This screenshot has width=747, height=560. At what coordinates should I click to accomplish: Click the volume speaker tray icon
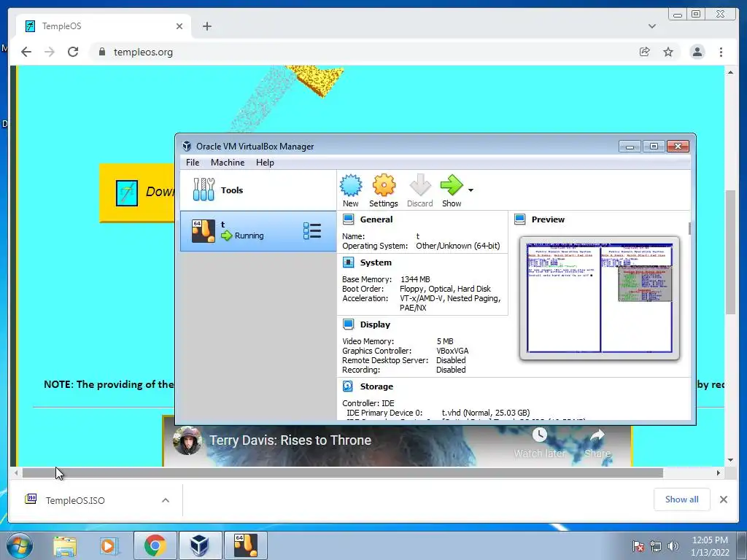673,546
